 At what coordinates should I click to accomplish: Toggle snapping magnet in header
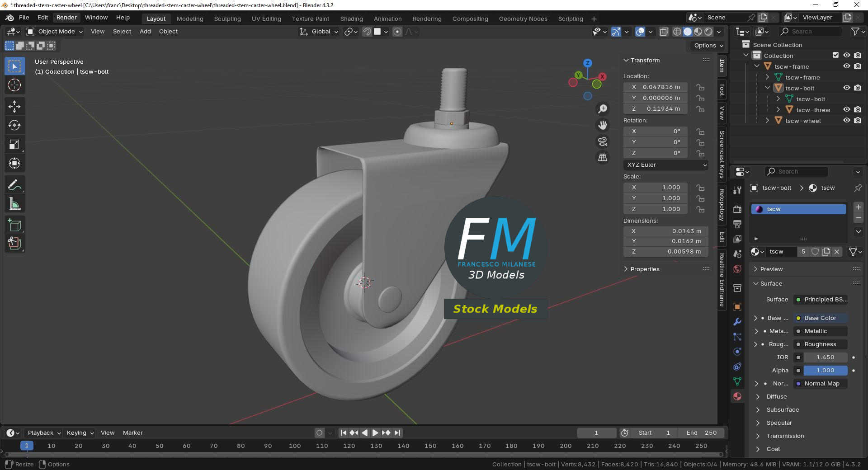367,32
